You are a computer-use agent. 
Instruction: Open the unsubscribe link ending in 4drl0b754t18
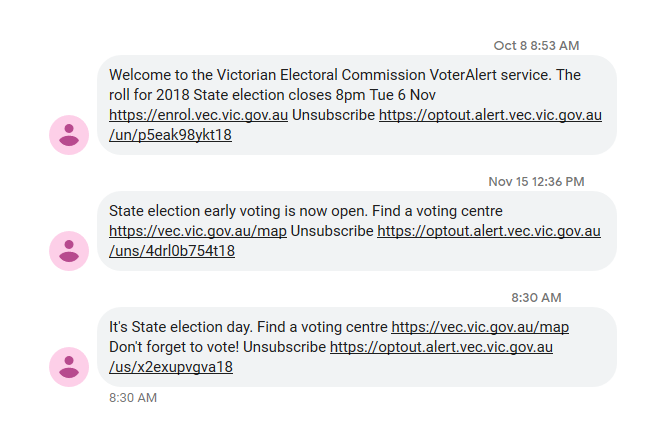tap(172, 251)
